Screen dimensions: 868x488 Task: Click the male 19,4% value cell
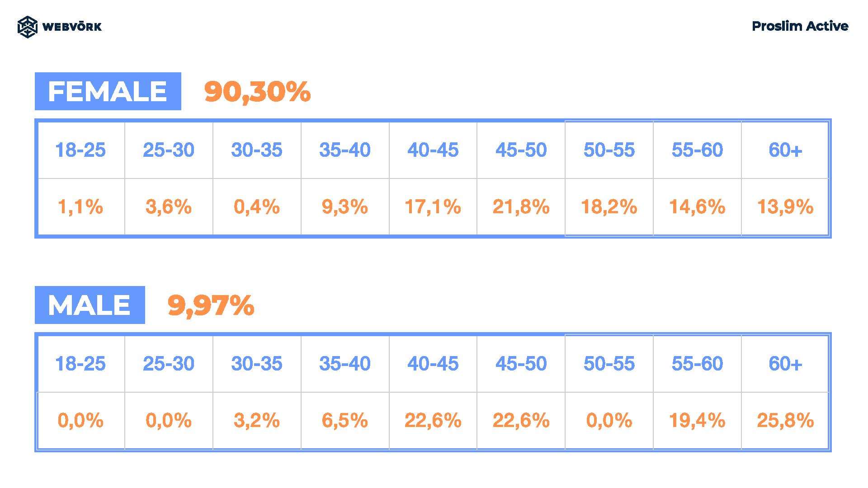[x=697, y=421]
